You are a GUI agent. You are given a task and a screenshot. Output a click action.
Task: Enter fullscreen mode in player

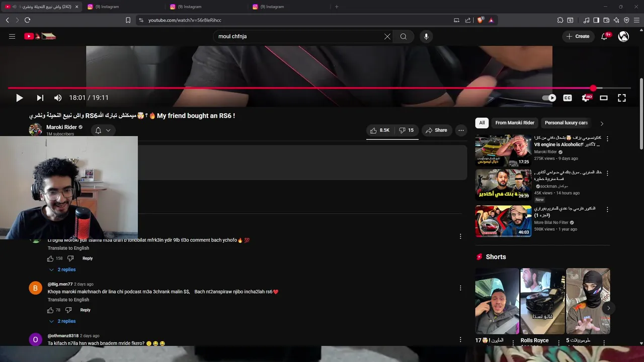[x=622, y=98]
